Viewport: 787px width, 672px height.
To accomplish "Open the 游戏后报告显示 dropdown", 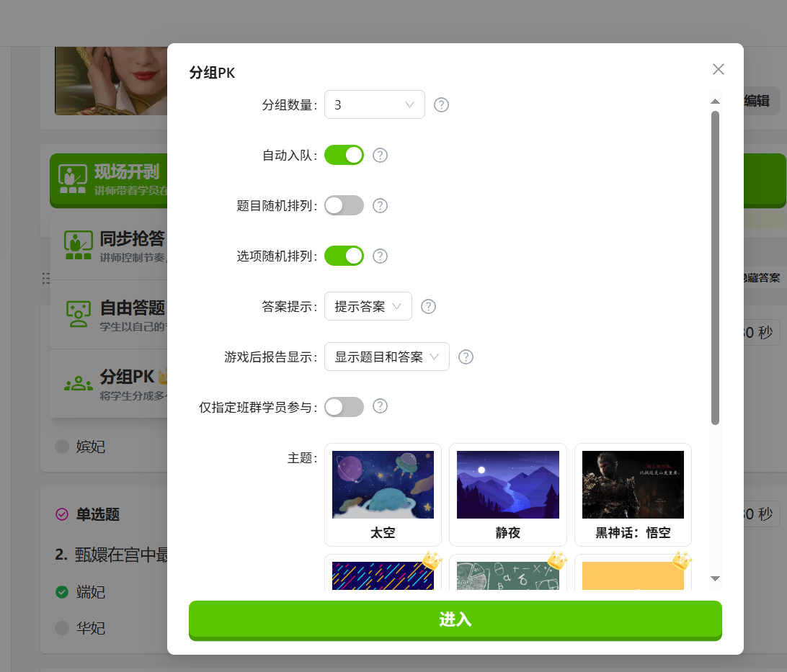I will pos(386,357).
